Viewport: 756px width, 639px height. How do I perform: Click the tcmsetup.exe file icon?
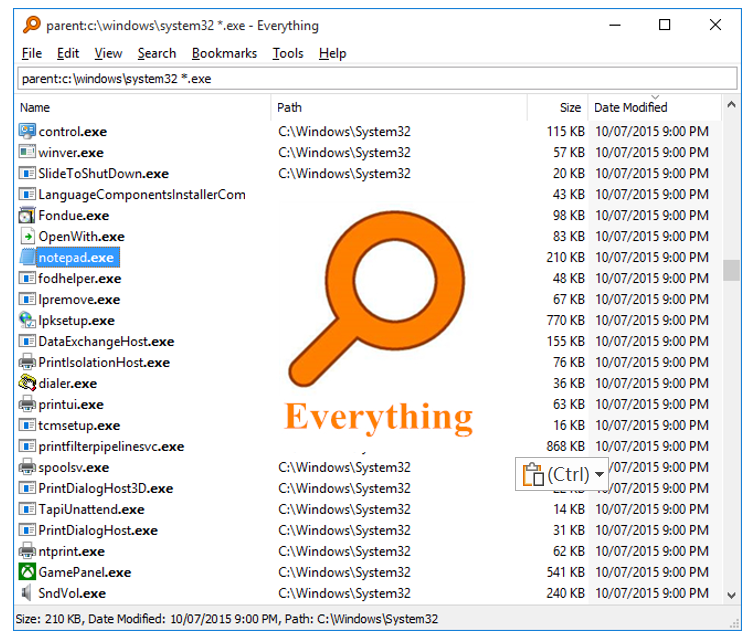(27, 425)
